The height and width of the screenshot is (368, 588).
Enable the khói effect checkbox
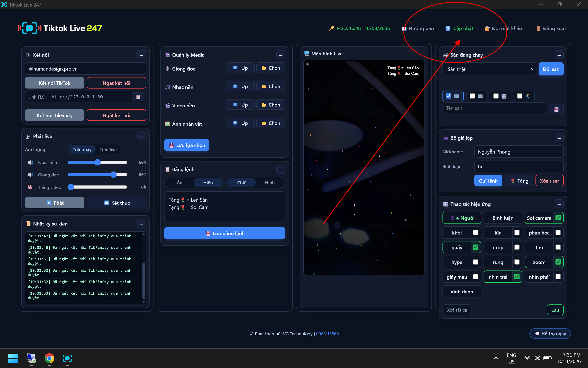(476, 233)
